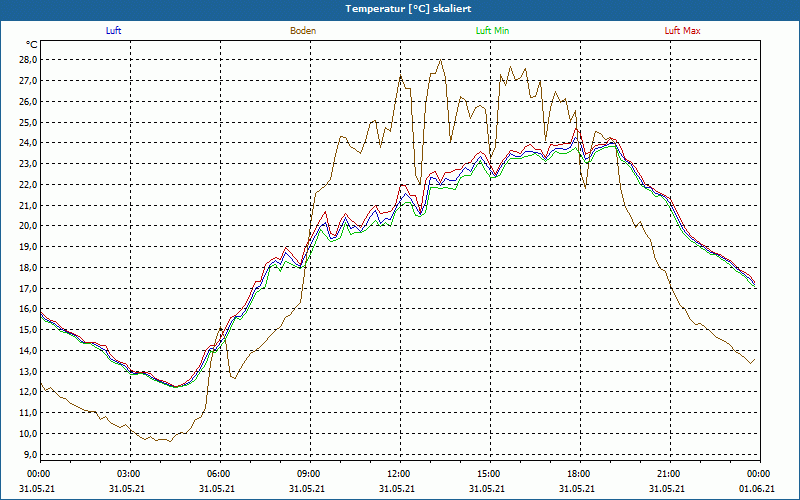Click the chart title "Temperatur [°C] skaliert"

pos(408,9)
